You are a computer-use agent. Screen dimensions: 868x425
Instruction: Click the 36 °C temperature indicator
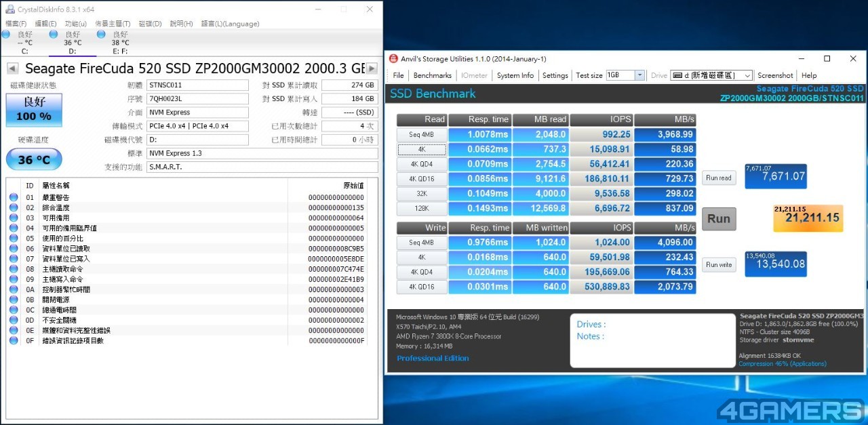coord(34,160)
